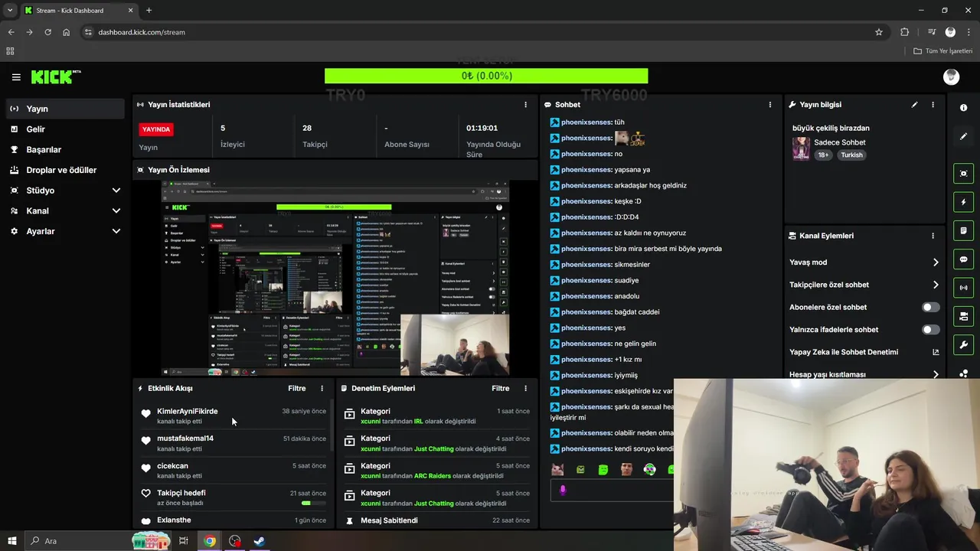Click the chat message input field
Image resolution: width=980 pixels, height=551 pixels.
612,491
